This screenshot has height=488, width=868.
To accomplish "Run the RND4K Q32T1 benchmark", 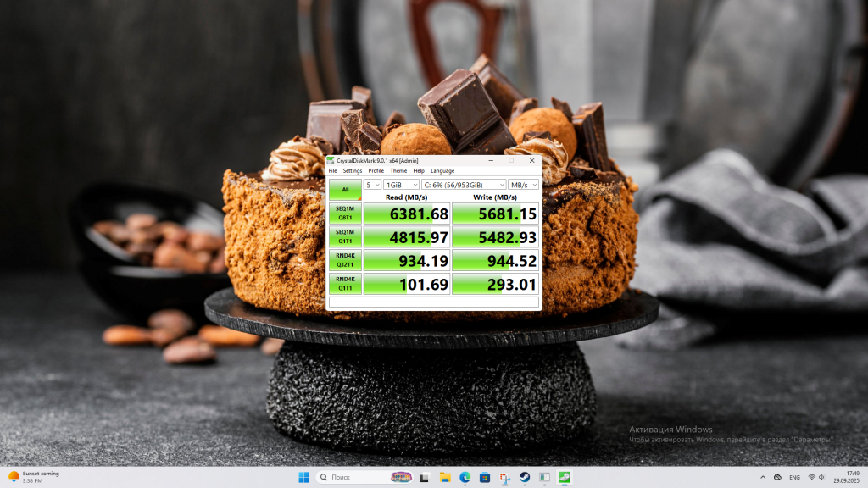I will (x=345, y=260).
